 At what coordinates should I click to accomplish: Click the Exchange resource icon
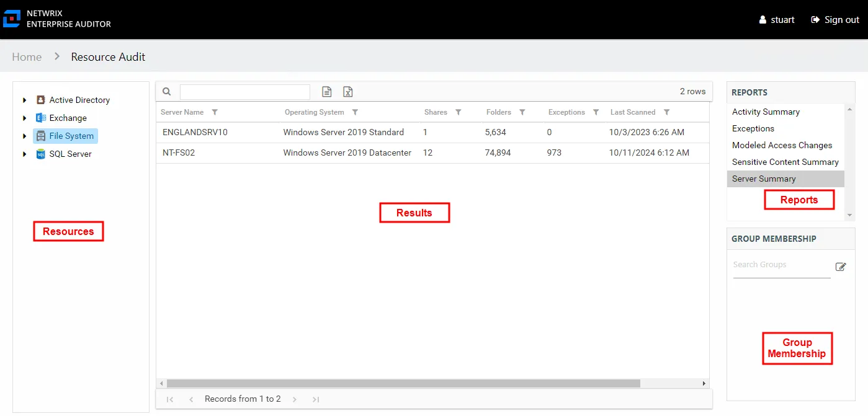[x=40, y=118]
